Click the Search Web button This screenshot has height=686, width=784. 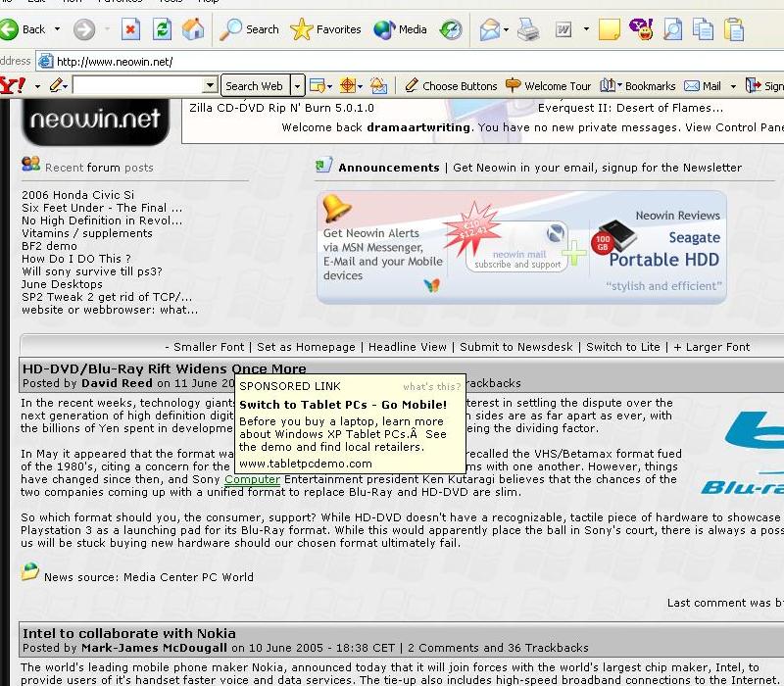pos(255,86)
